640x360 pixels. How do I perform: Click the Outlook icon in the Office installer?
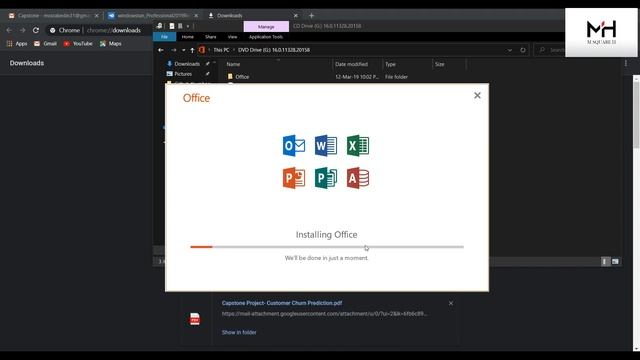tap(293, 145)
